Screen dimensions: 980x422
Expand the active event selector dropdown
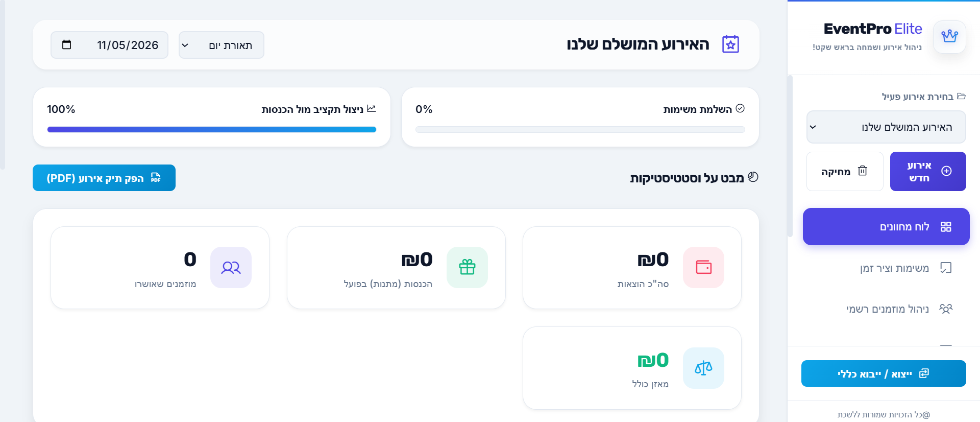(886, 127)
